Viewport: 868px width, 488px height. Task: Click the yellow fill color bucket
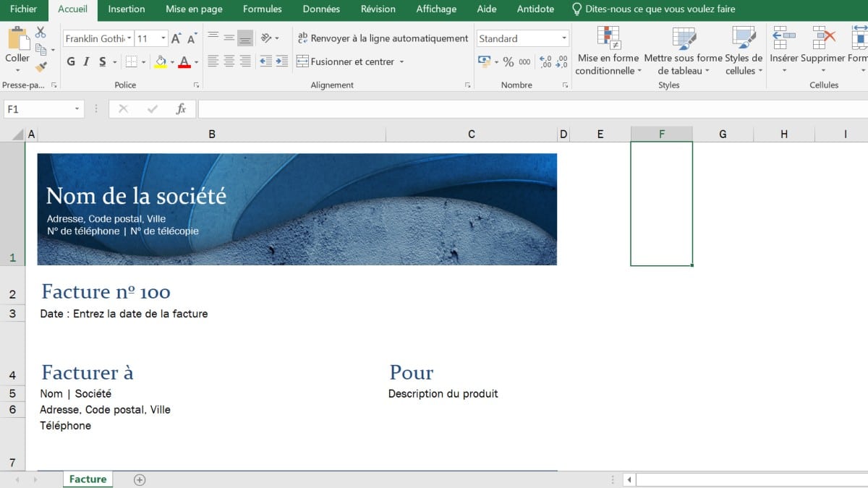[161, 62]
